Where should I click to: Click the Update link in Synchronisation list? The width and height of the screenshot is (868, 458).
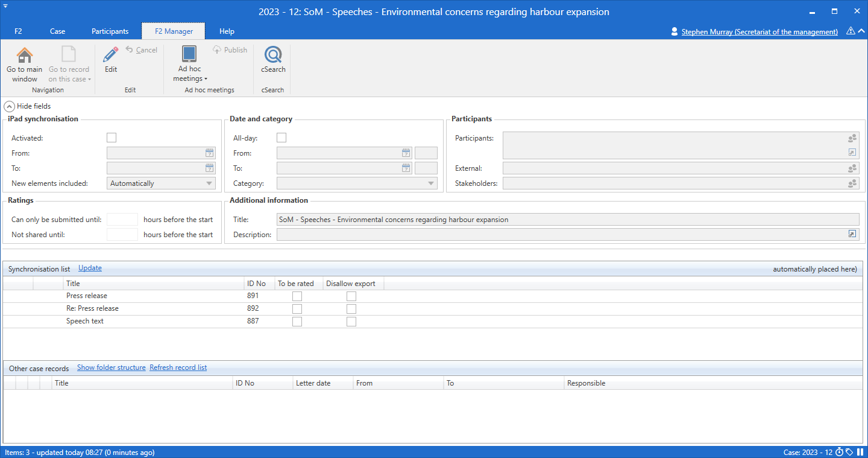point(90,268)
